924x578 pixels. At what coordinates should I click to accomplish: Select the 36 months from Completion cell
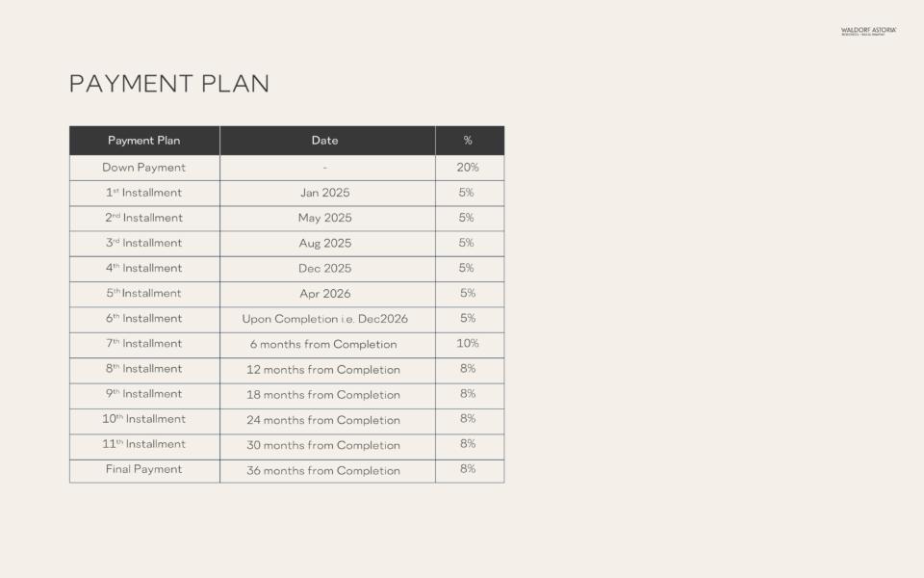323,471
